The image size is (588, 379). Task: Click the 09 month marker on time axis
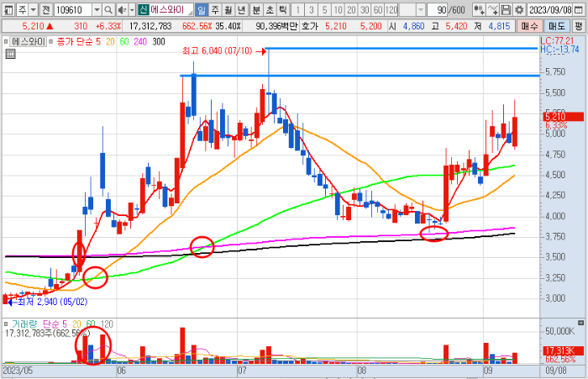(487, 371)
